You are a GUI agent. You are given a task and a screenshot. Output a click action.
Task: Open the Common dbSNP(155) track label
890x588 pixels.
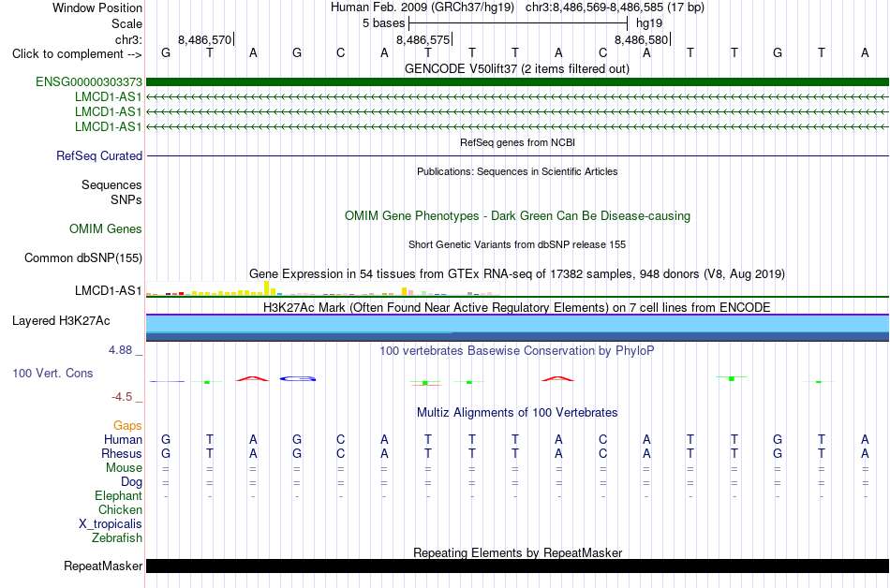[x=82, y=258]
